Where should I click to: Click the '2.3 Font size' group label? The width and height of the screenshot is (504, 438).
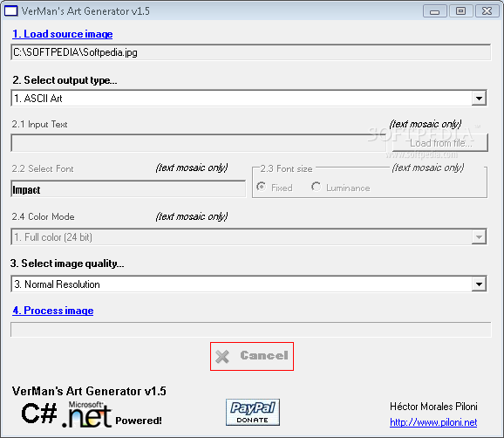(x=286, y=169)
